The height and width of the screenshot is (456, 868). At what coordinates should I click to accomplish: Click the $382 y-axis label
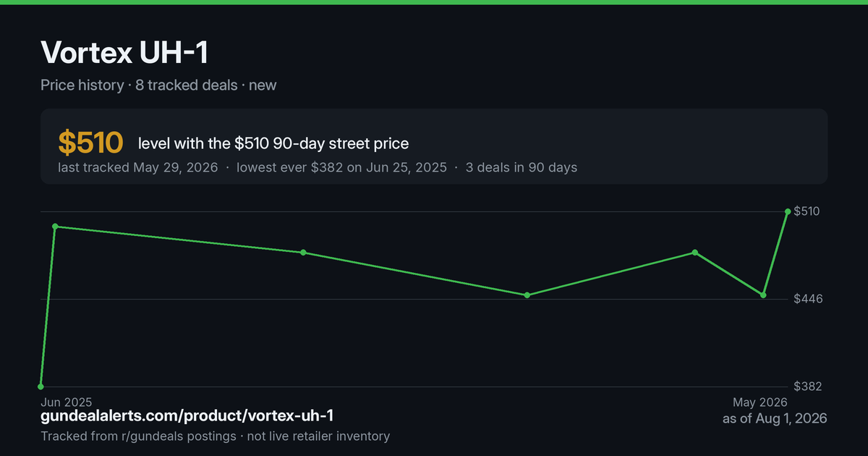coord(807,387)
